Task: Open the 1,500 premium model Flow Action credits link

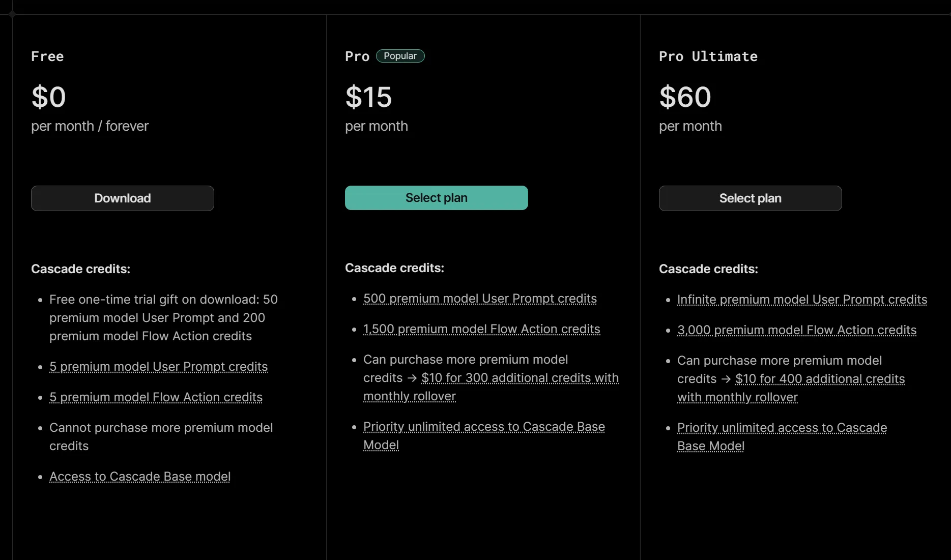Action: coord(481,329)
